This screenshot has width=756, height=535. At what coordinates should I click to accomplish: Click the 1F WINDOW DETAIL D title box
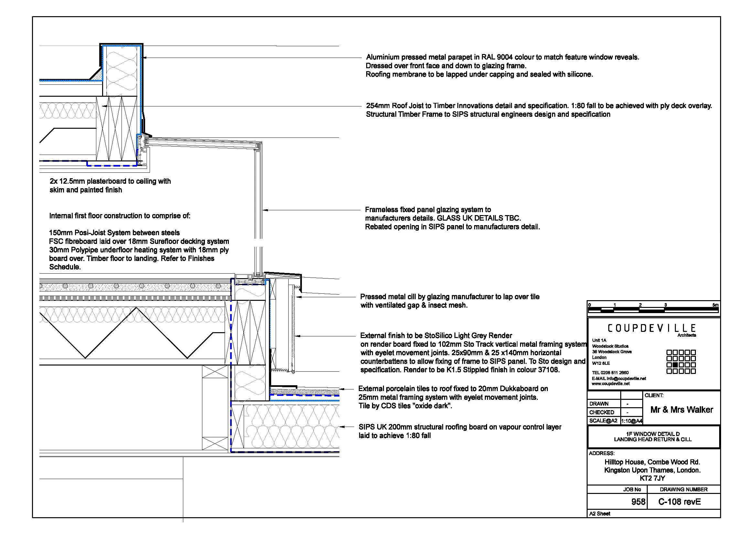[x=653, y=437]
